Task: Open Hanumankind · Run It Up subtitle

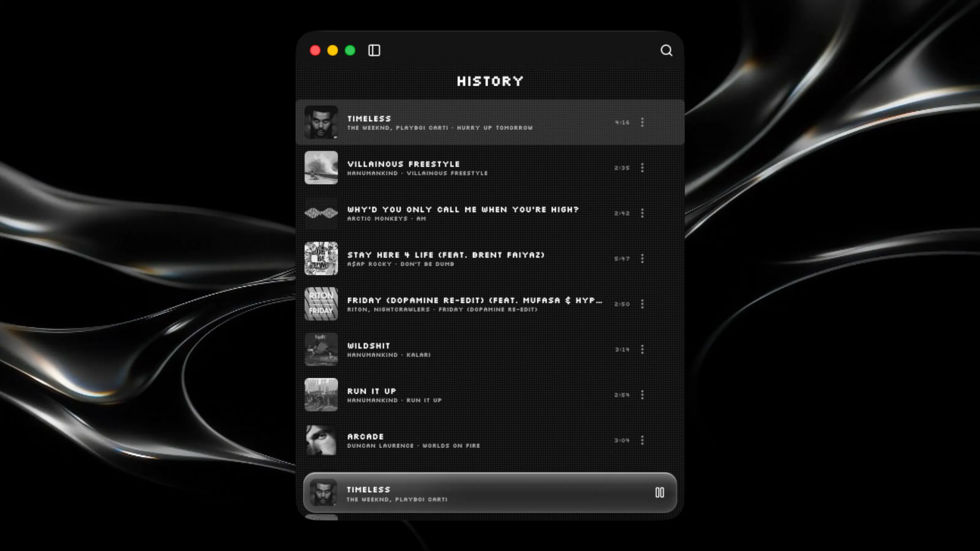Action: point(394,400)
